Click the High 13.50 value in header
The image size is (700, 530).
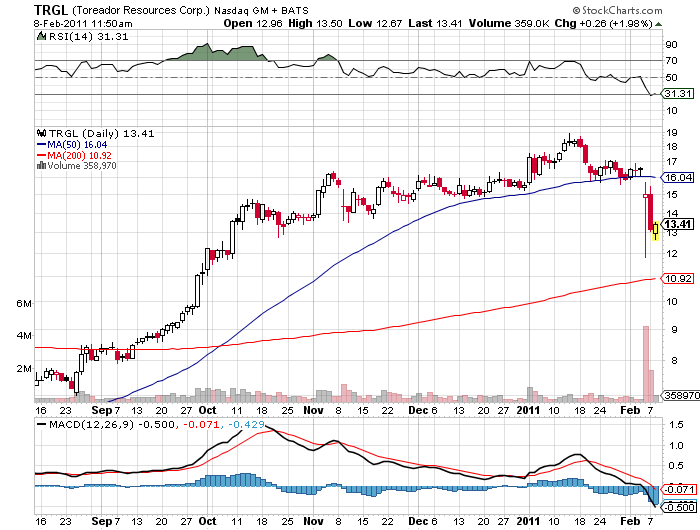[315, 23]
